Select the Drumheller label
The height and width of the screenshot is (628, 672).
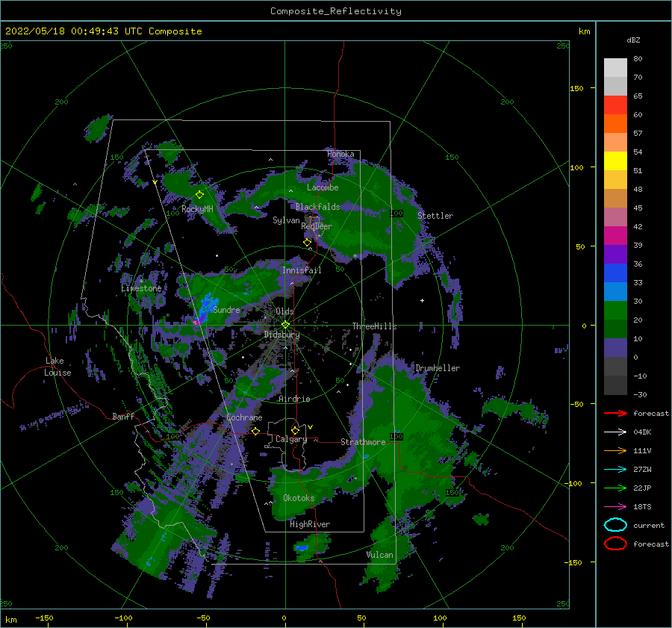(x=438, y=368)
